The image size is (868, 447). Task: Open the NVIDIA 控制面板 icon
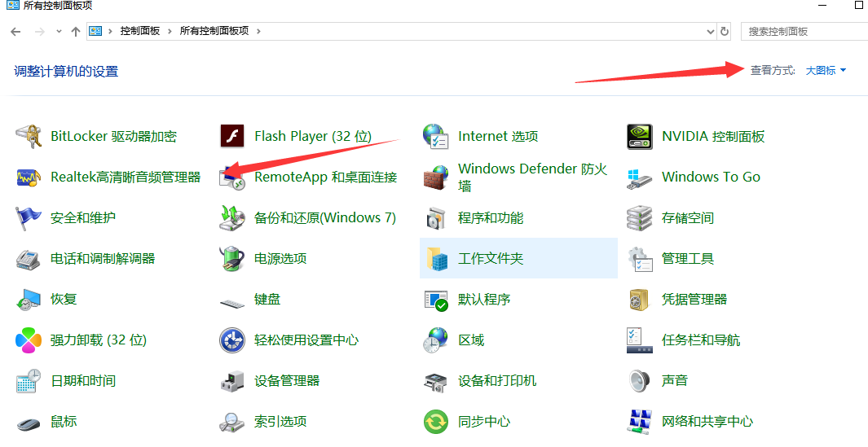[640, 137]
